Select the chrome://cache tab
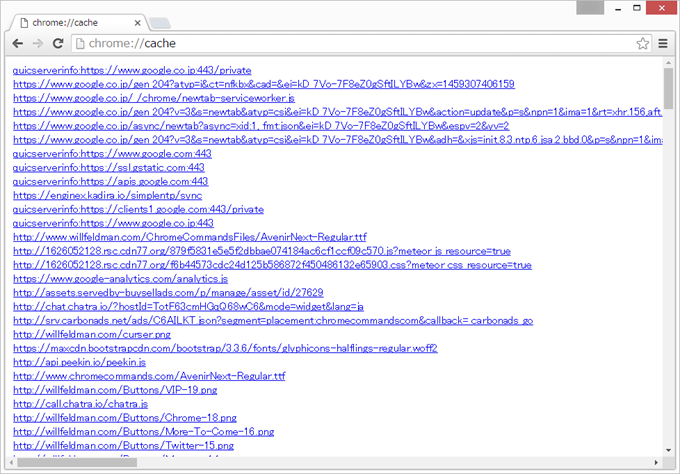The image size is (680, 474). point(70,20)
